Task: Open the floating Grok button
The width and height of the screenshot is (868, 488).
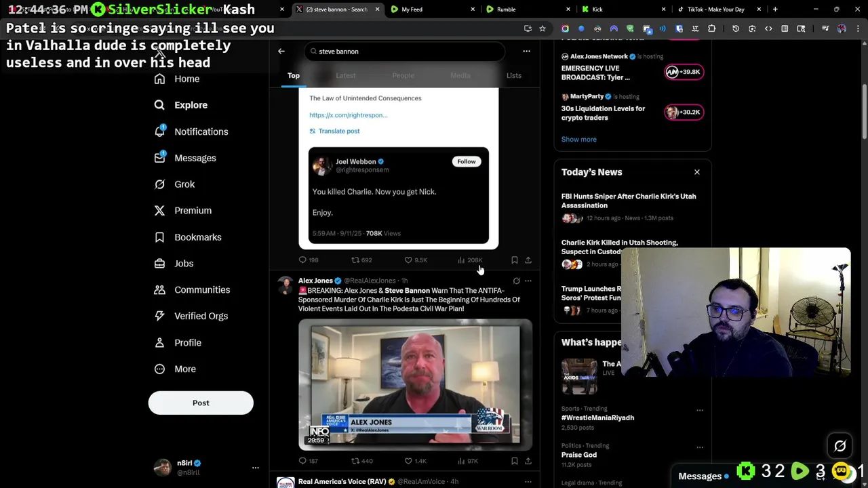Action: [840, 446]
